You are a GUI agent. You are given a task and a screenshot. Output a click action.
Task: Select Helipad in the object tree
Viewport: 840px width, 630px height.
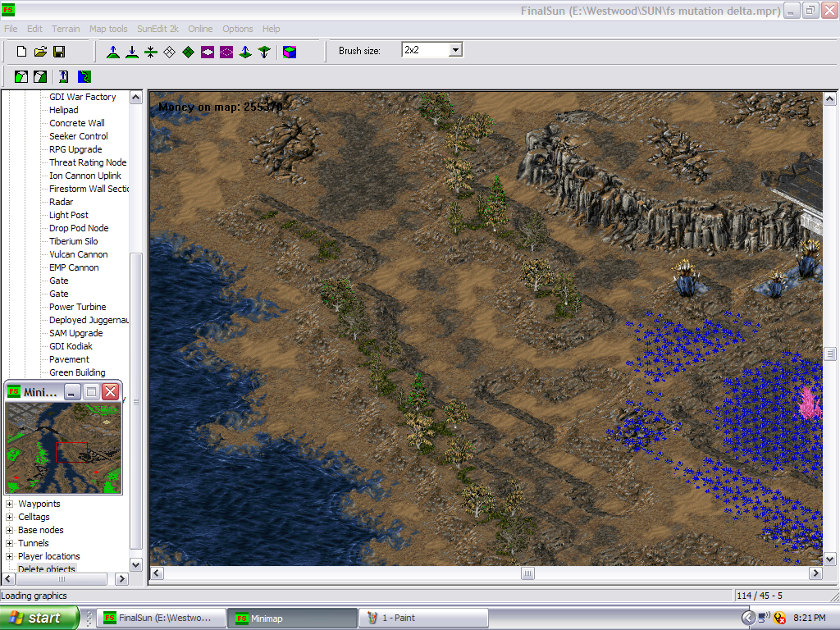click(64, 110)
